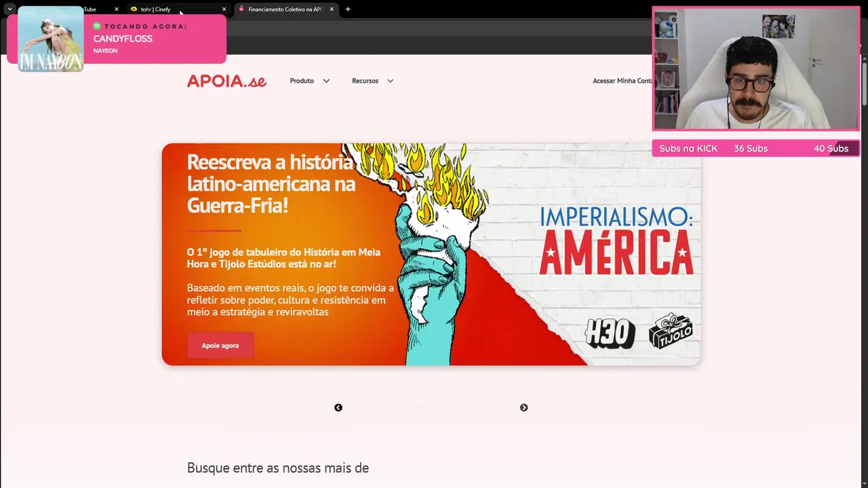
Task: Click the IM NAYEON album cover thumbnail
Action: 50,39
